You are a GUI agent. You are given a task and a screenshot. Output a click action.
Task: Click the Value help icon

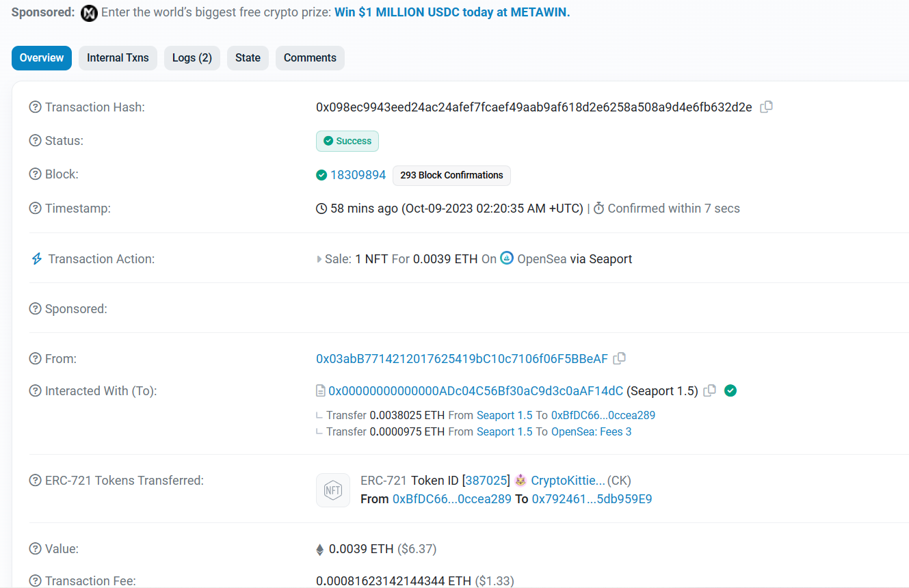click(35, 549)
